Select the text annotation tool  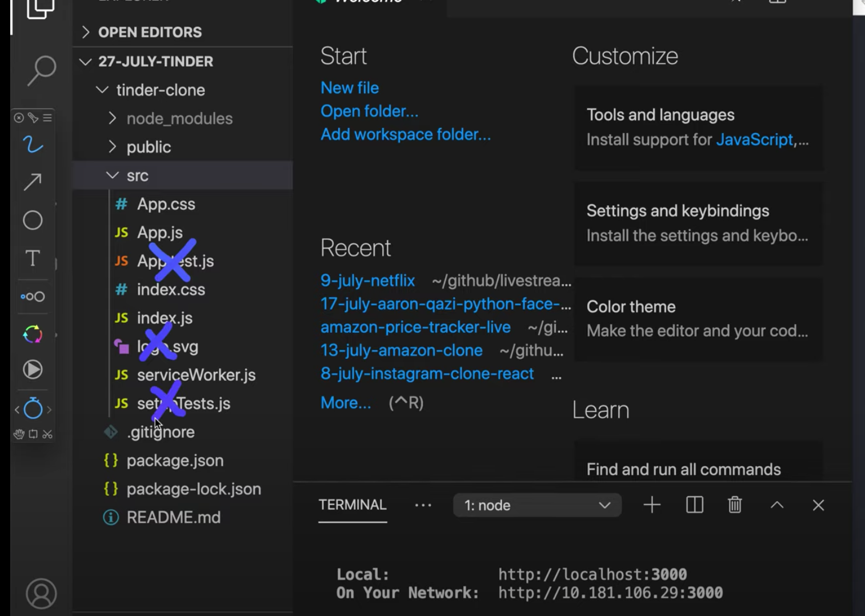33,258
